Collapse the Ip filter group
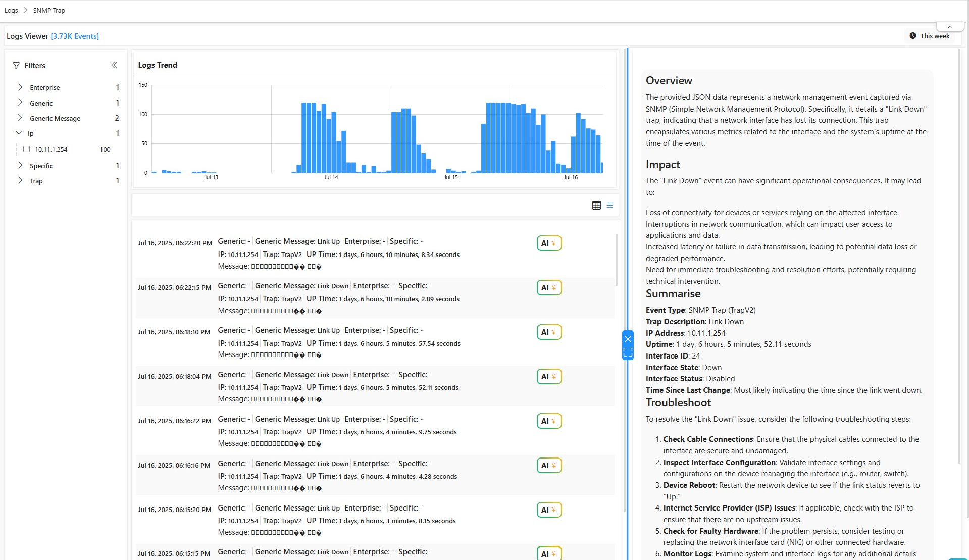969x560 pixels. pyautogui.click(x=19, y=133)
